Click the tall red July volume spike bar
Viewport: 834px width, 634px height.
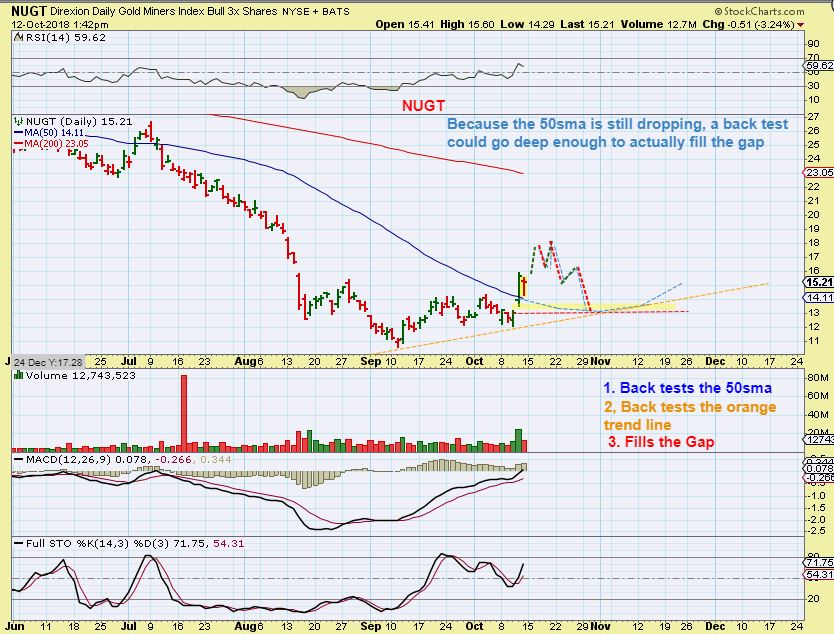(x=184, y=413)
